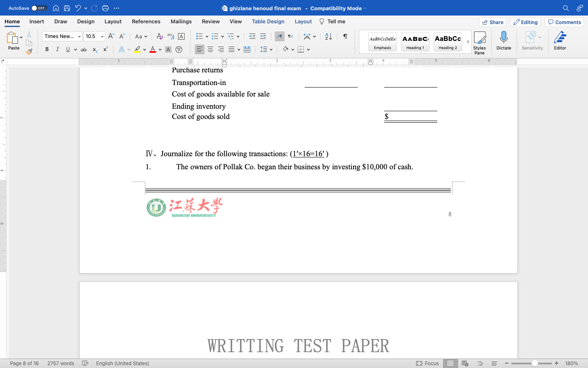Open the font size dropdown
588x368 pixels.
click(x=102, y=36)
